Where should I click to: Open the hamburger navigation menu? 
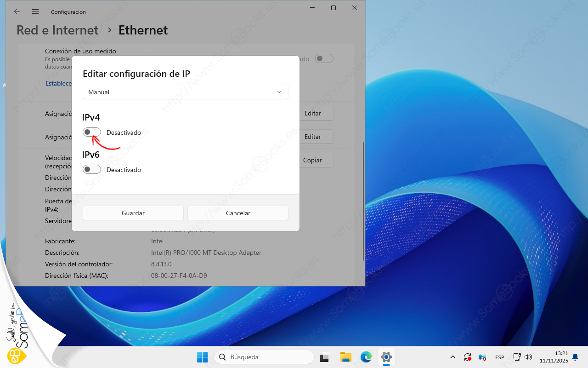pyautogui.click(x=35, y=11)
